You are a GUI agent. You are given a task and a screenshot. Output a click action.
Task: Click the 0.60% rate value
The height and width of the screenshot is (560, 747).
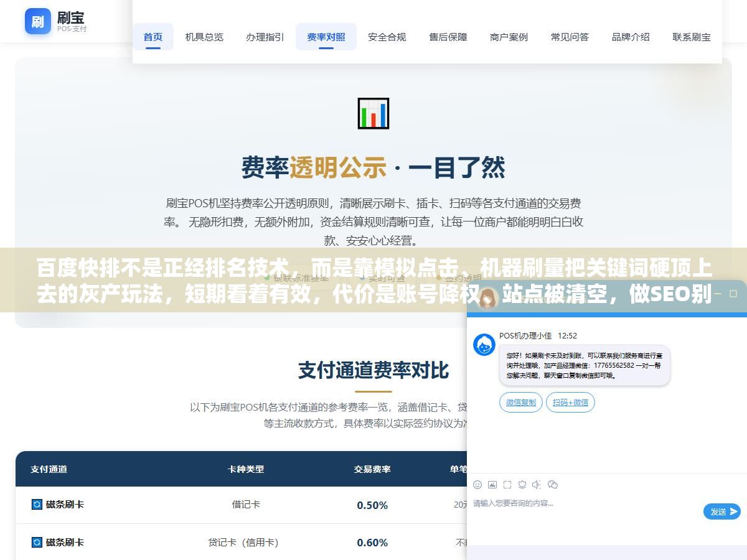372,543
